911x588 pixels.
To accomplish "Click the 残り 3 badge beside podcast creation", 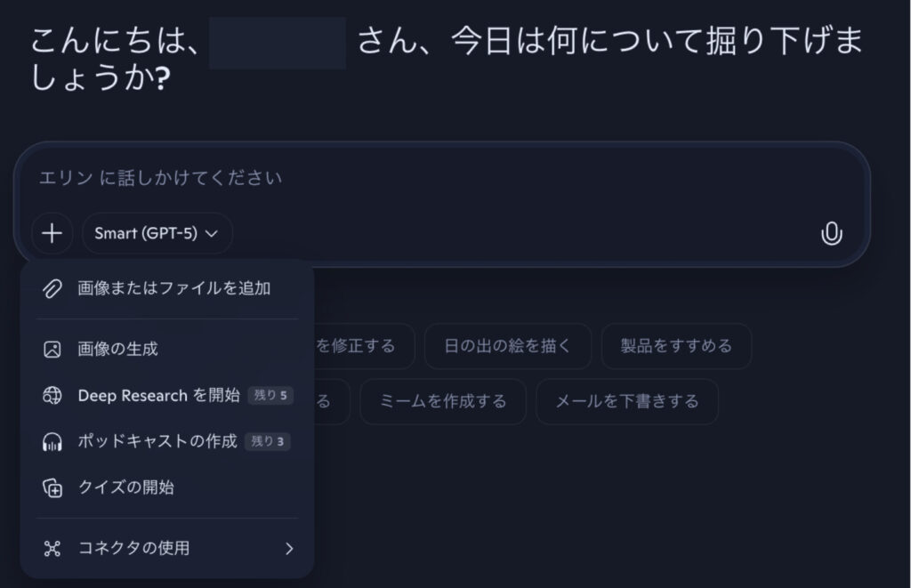I will tap(268, 442).
